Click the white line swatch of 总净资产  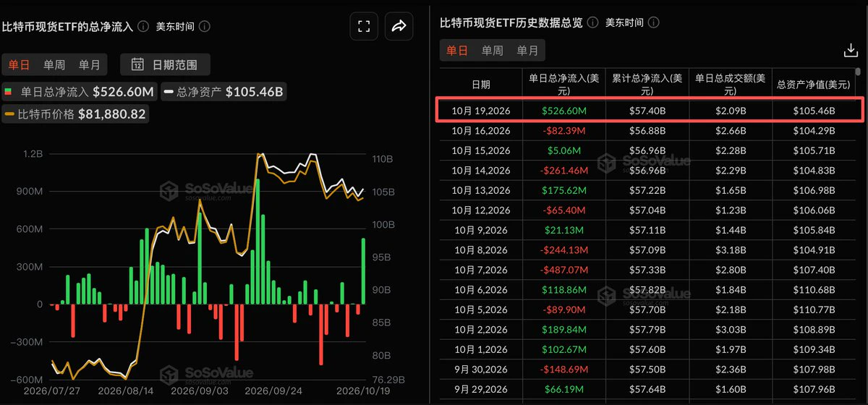coord(169,92)
